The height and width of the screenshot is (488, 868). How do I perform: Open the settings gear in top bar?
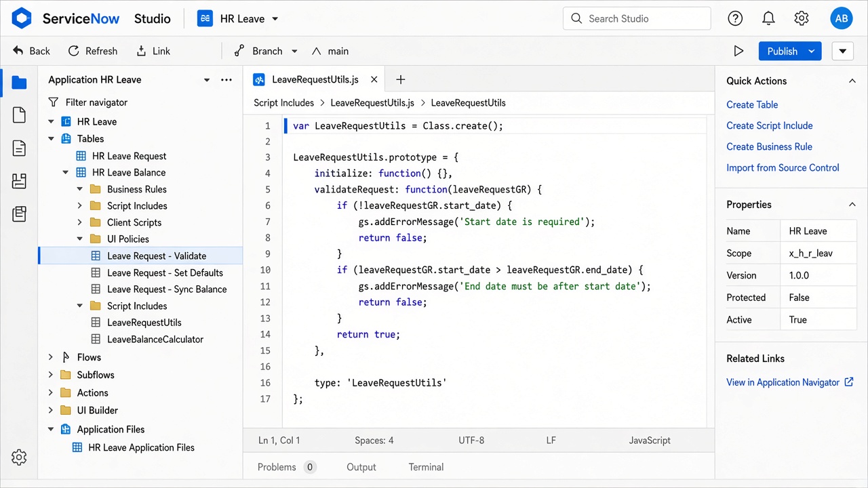(802, 18)
